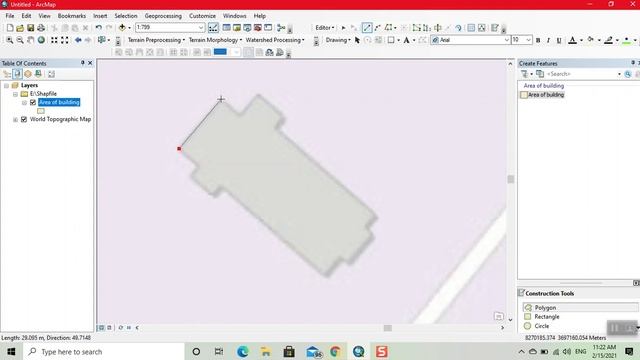The width and height of the screenshot is (640, 360).
Task: Open the Insert menu
Action: pos(100,16)
